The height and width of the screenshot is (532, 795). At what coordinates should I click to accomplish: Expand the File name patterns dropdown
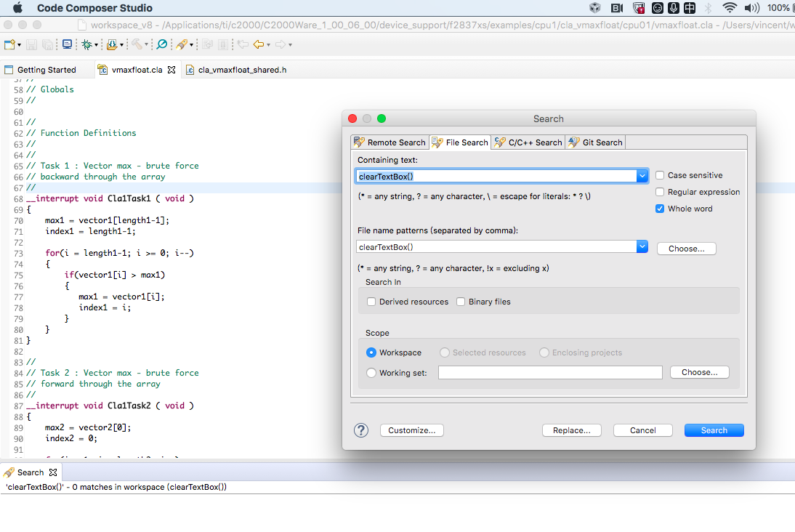[642, 246]
